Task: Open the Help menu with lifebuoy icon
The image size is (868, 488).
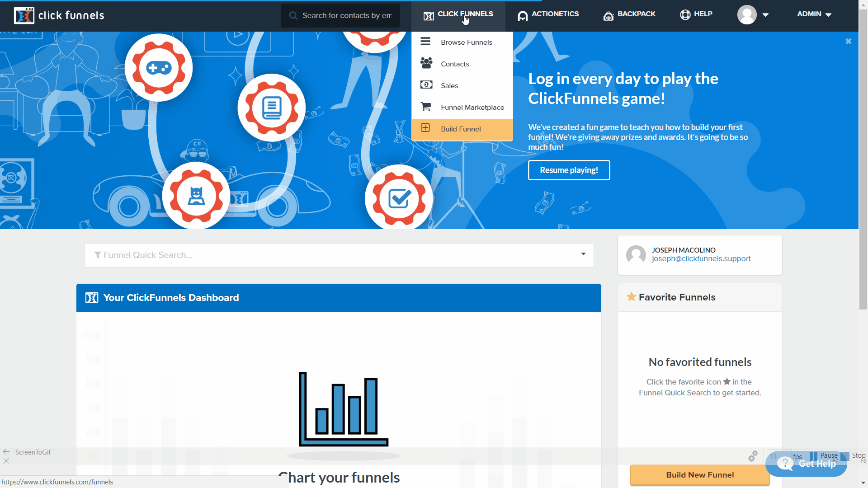Action: [696, 14]
